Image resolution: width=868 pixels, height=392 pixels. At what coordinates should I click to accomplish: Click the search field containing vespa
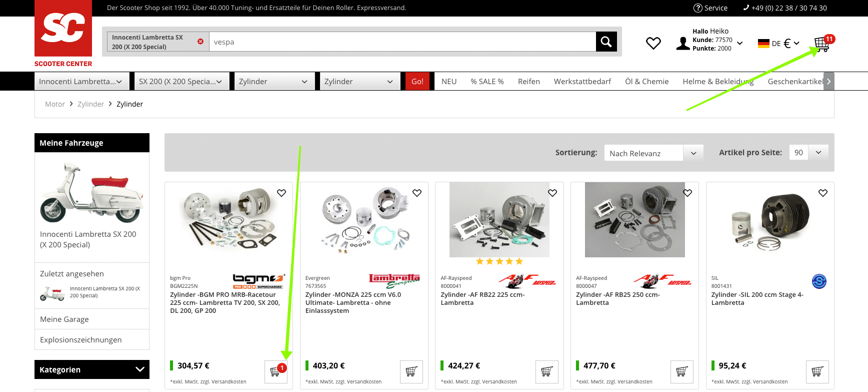[402, 42]
